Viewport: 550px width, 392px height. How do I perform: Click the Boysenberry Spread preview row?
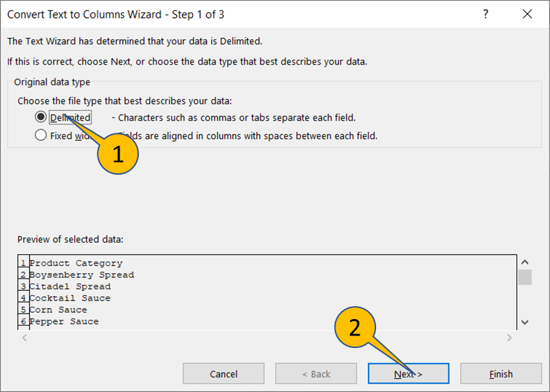tap(81, 275)
